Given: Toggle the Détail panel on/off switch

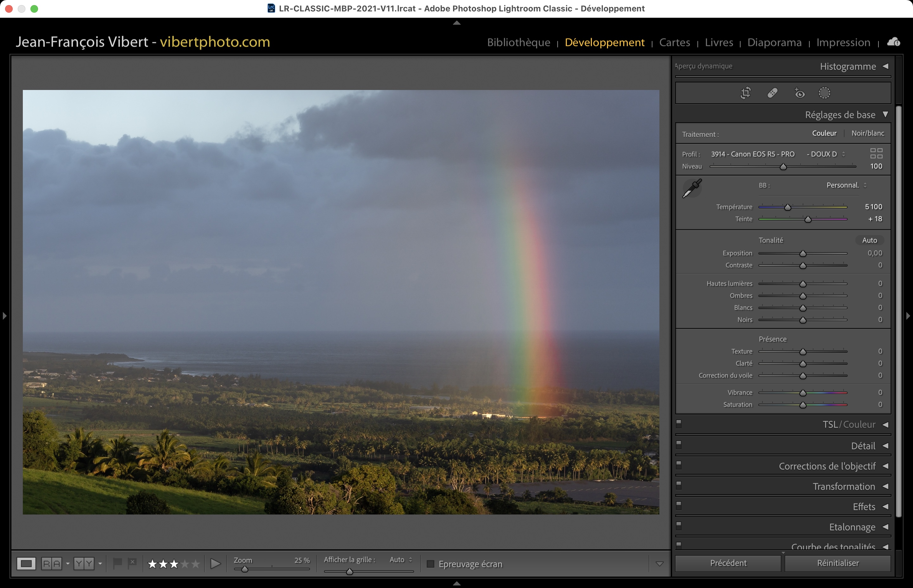Looking at the screenshot, I should [679, 444].
